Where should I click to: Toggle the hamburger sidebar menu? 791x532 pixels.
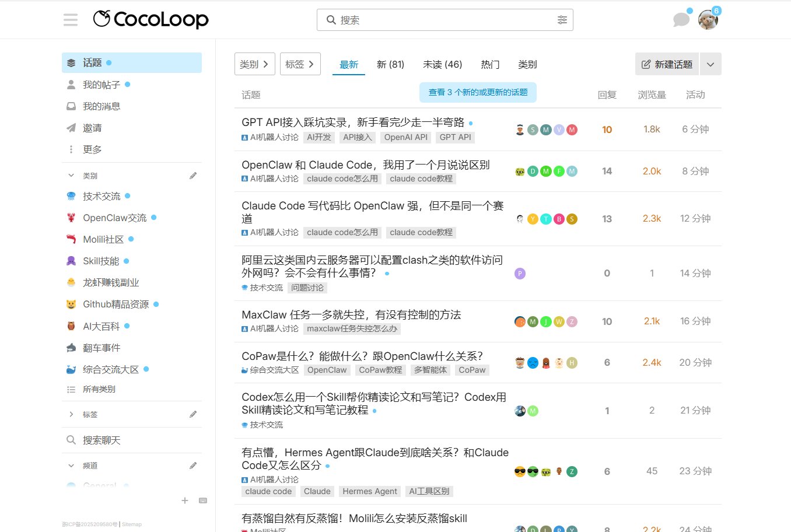(71, 20)
